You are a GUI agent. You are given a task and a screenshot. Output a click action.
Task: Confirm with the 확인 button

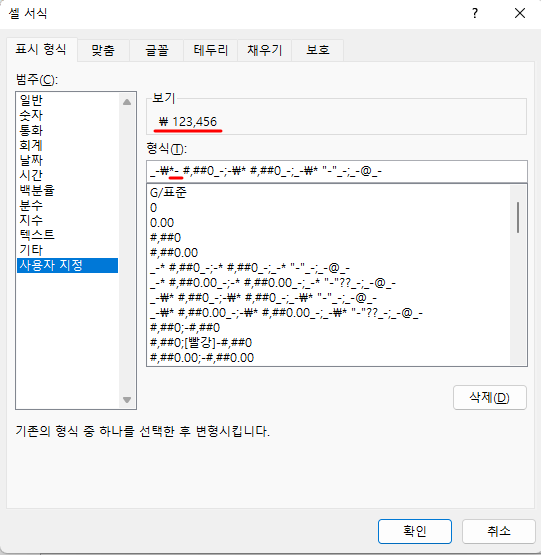click(x=415, y=531)
